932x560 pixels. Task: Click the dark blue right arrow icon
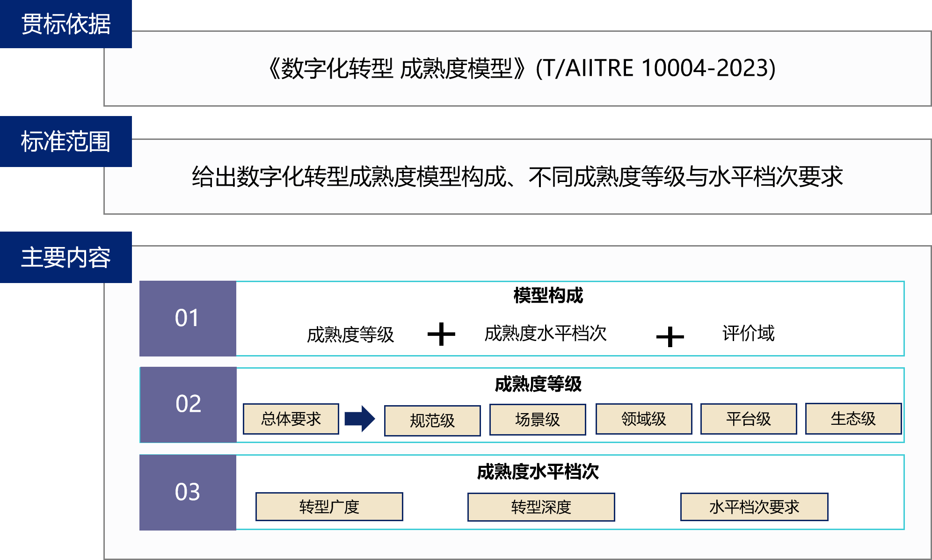click(x=359, y=419)
